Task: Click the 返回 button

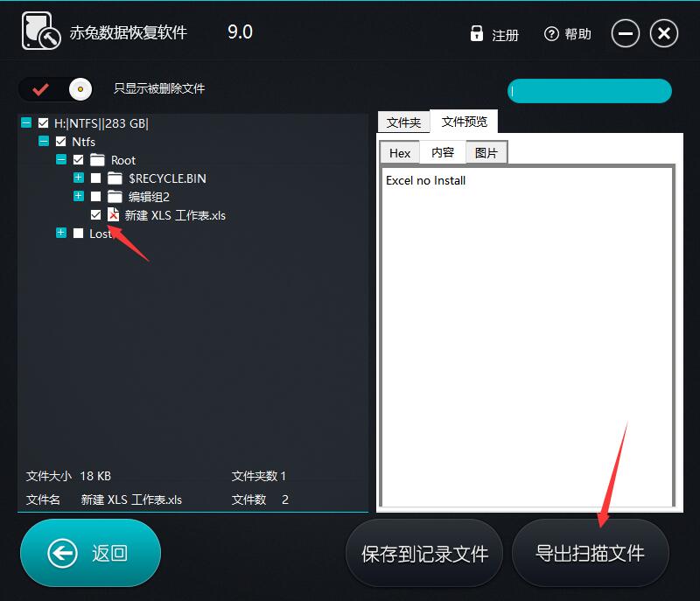Action: point(90,553)
